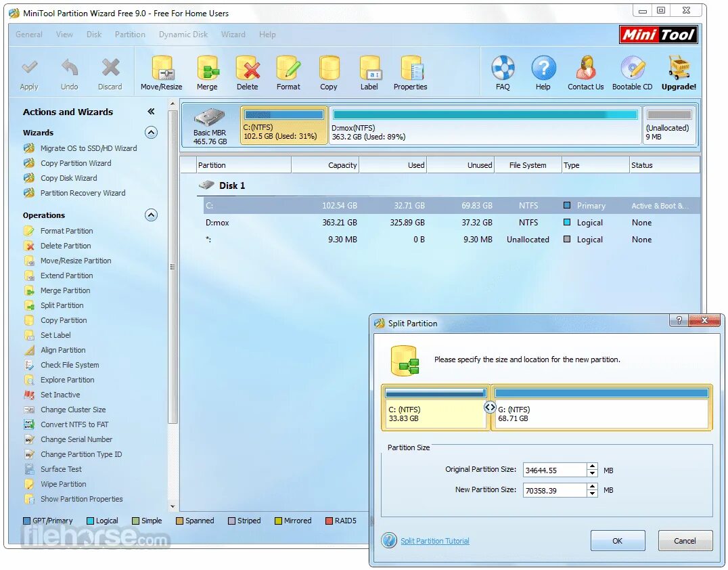The image size is (728, 570).
Task: Sort by File System column header
Action: point(528,165)
